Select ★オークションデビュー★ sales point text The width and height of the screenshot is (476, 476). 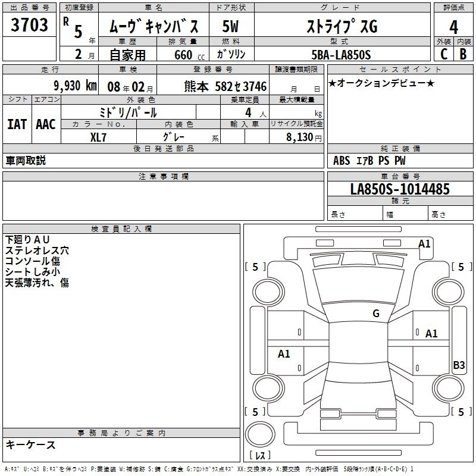(x=381, y=83)
